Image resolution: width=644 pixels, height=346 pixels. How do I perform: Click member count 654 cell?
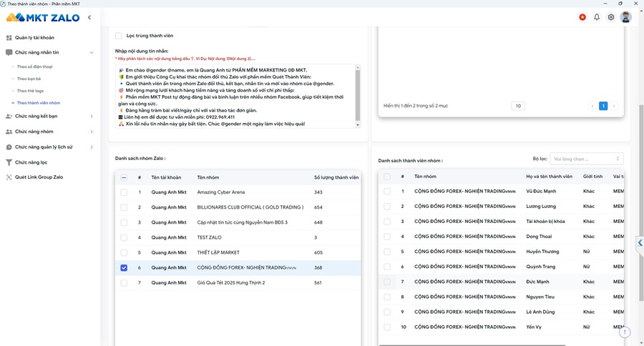pyautogui.click(x=318, y=208)
